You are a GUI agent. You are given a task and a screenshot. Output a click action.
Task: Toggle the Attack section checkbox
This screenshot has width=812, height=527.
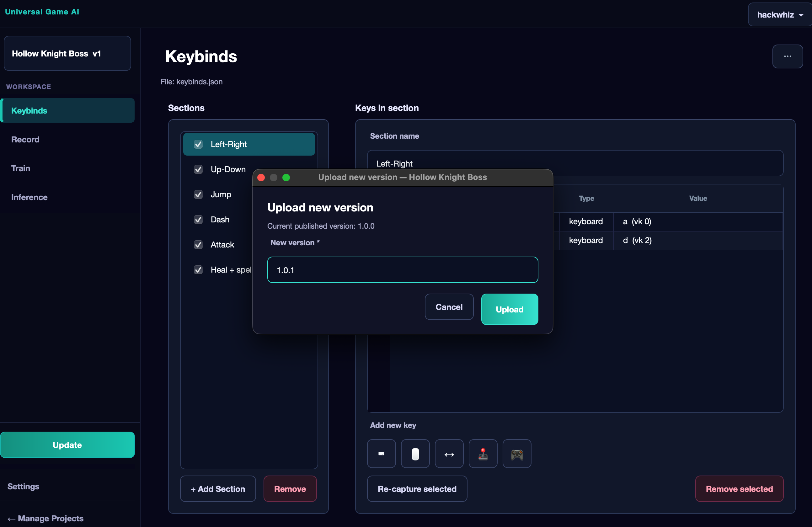pyautogui.click(x=198, y=245)
